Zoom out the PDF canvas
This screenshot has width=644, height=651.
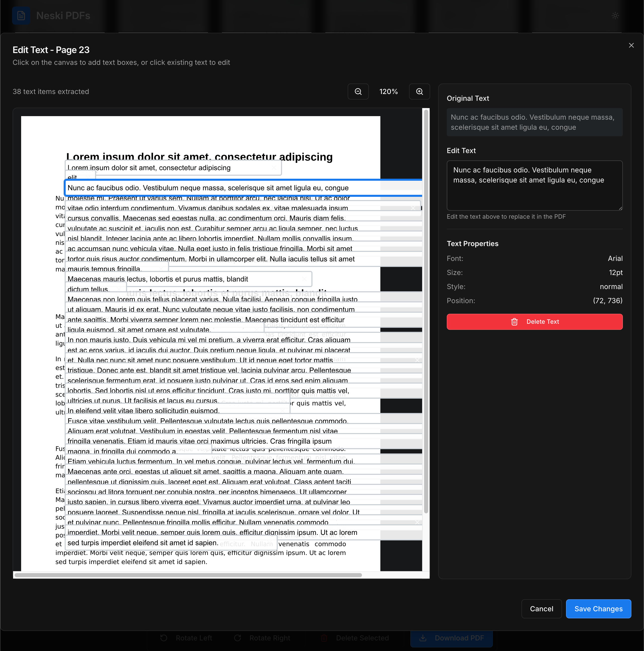[358, 91]
